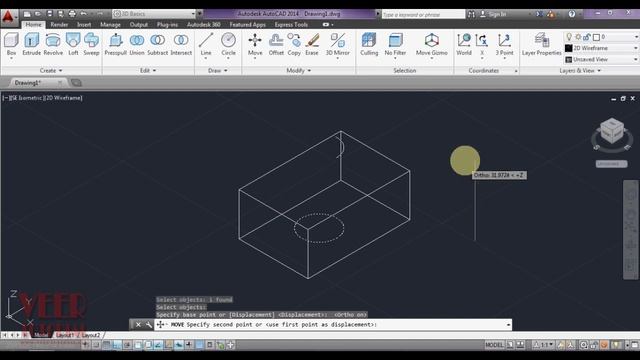Click the Print icon in quick access toolbar
Viewport: 640px width, 360px height.
pyautogui.click(x=72, y=14)
